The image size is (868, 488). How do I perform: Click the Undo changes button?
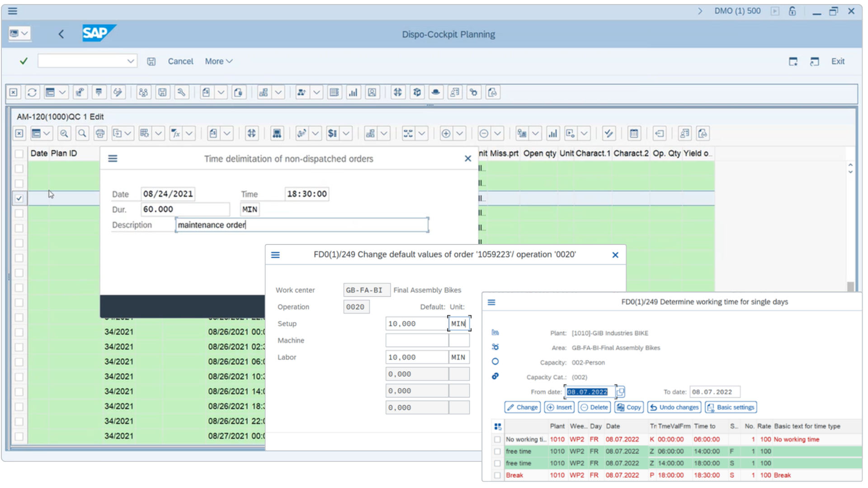(674, 407)
